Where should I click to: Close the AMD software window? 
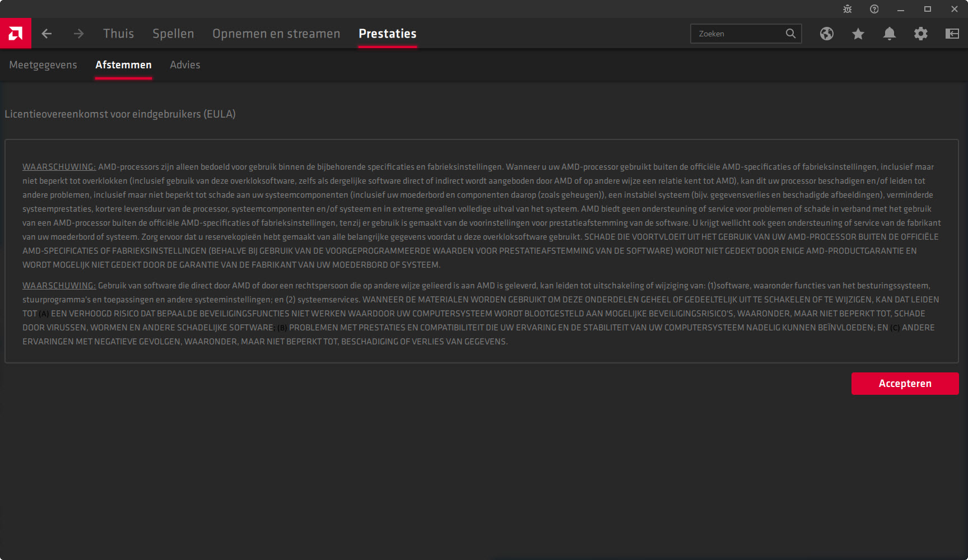(955, 9)
